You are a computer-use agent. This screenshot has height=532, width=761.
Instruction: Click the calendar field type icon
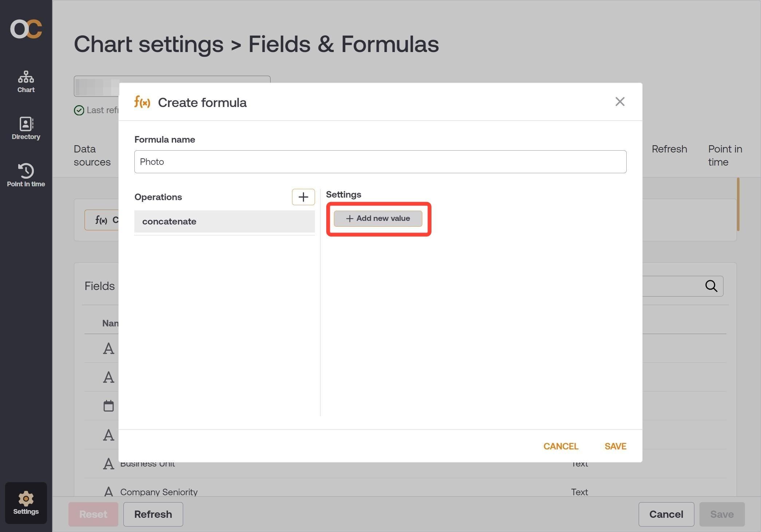click(108, 406)
